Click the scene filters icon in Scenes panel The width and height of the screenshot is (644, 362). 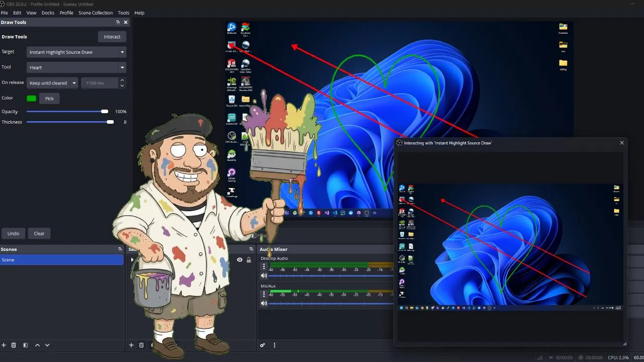pos(25,345)
